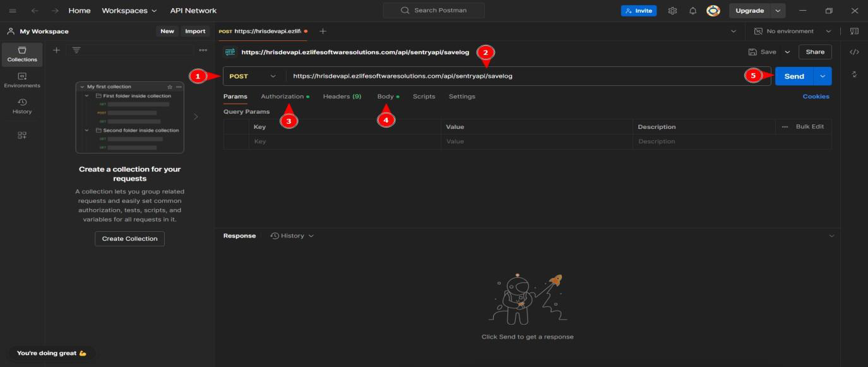Click environment quick look icon
This screenshot has width=868, height=367.
tap(854, 31)
